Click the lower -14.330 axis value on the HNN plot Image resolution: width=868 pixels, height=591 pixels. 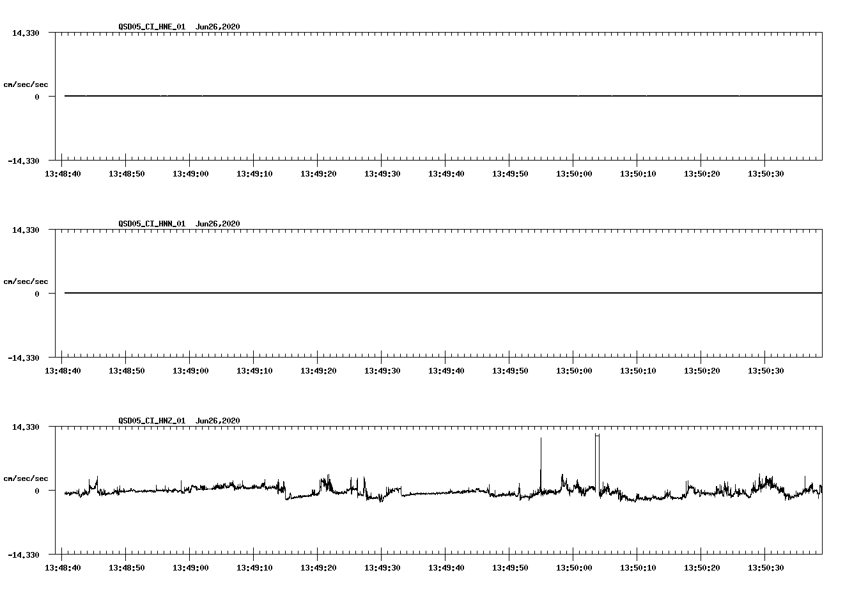24,358
